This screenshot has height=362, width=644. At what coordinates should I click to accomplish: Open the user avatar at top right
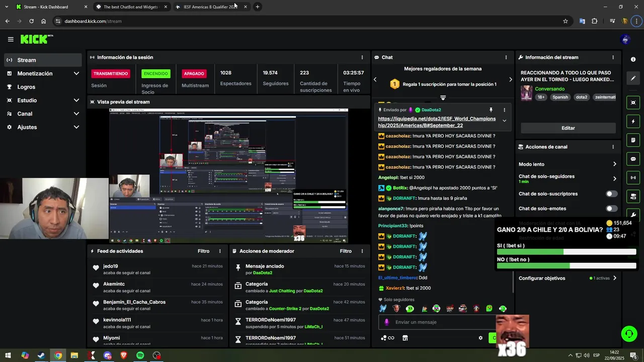pyautogui.click(x=626, y=39)
